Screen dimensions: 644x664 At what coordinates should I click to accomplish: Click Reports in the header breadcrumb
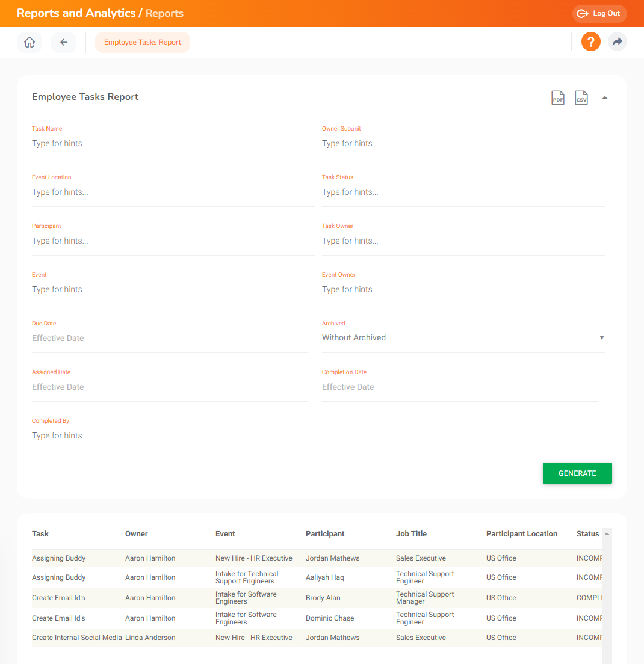164,13
